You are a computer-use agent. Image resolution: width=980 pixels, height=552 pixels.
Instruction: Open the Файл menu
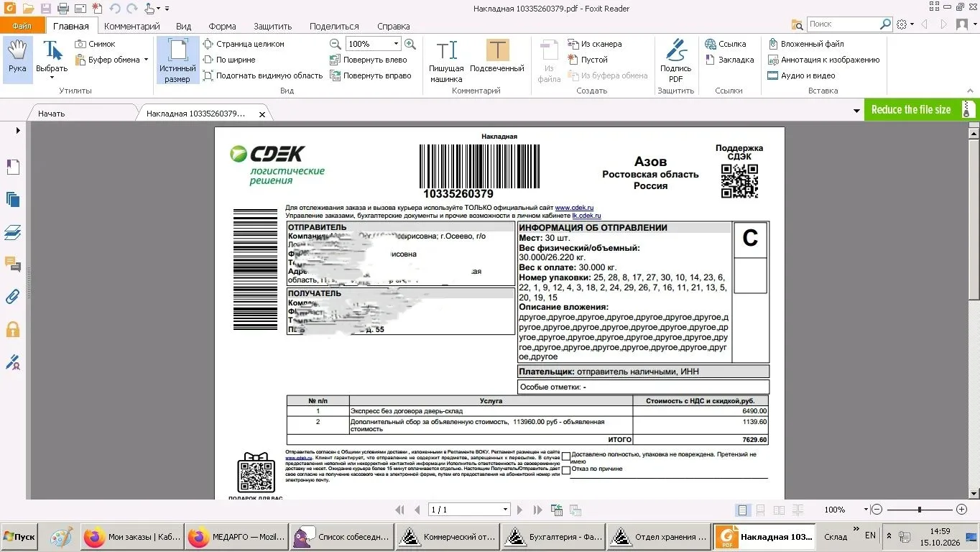tap(22, 26)
